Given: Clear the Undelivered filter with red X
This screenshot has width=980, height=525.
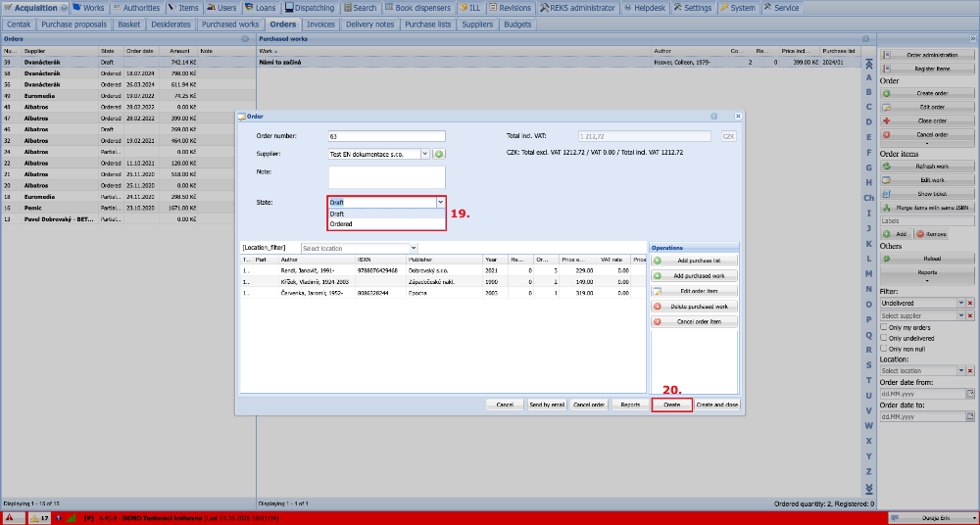Looking at the screenshot, I should point(970,303).
